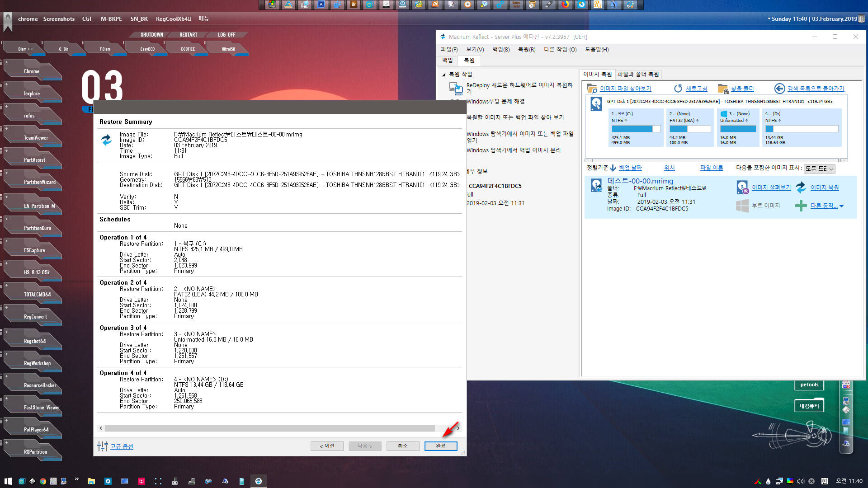
Task: Select the 파일과 폴더 복원 tab
Action: pos(638,74)
